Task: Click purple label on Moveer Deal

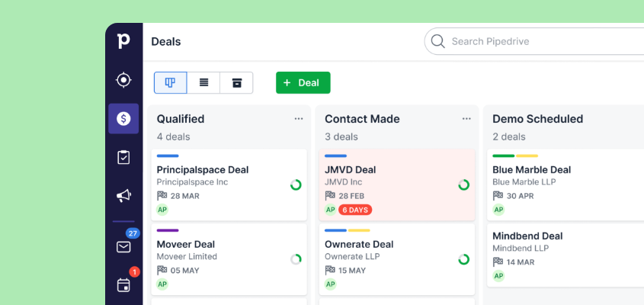Action: click(x=168, y=230)
